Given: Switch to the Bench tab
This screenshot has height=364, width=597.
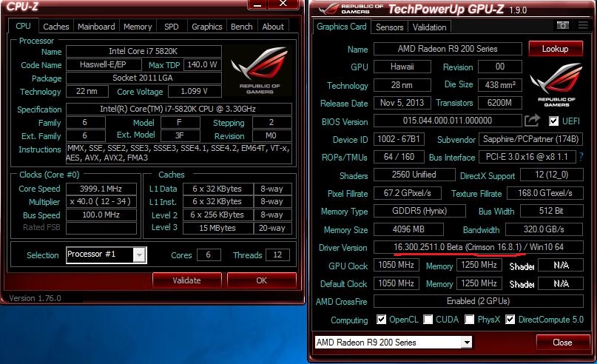Looking at the screenshot, I should [x=242, y=27].
